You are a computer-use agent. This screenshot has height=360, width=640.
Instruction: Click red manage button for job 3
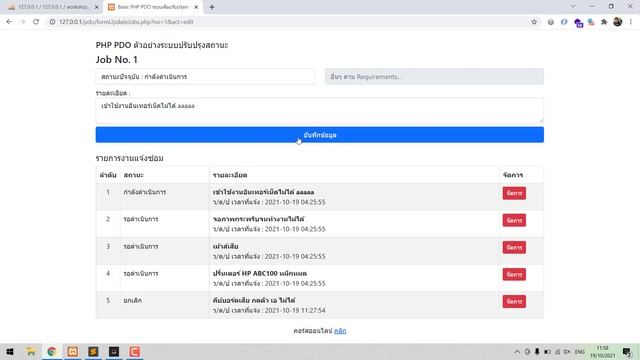pos(514,247)
